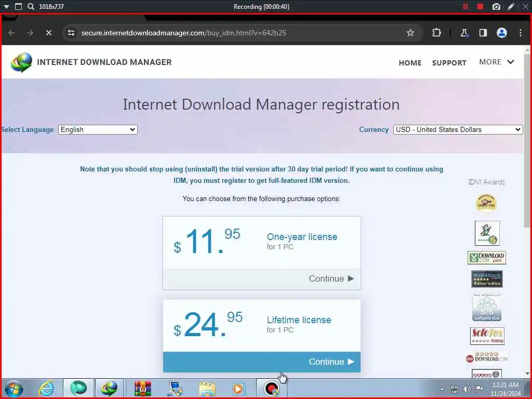Screen dimensions: 532x399
Task: Show hidden tray icons arrow
Action: click(442, 389)
